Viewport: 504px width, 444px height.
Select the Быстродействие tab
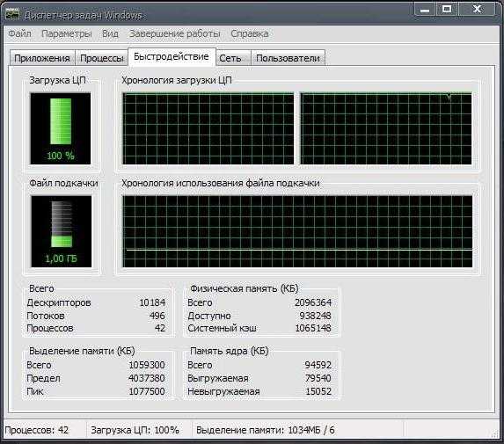pos(172,56)
